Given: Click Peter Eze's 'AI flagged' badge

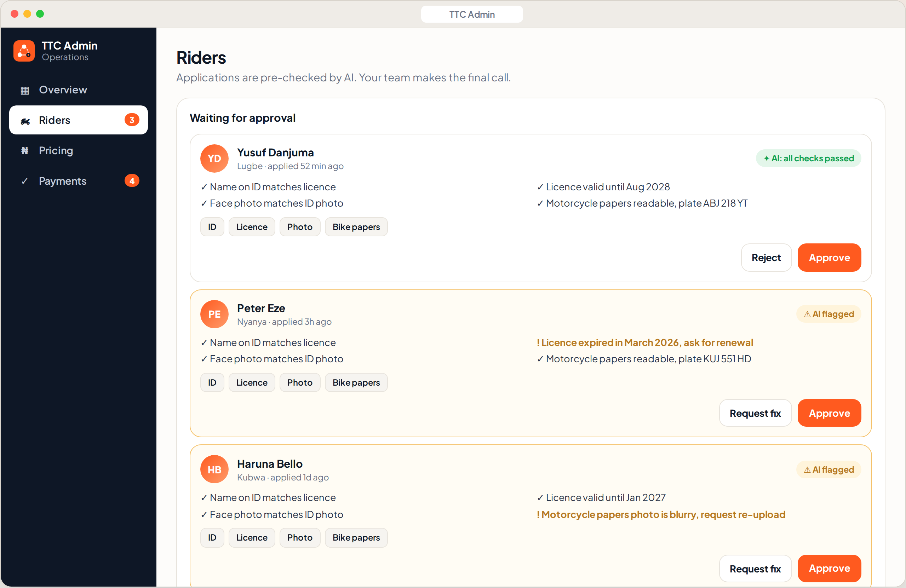Looking at the screenshot, I should [x=828, y=314].
